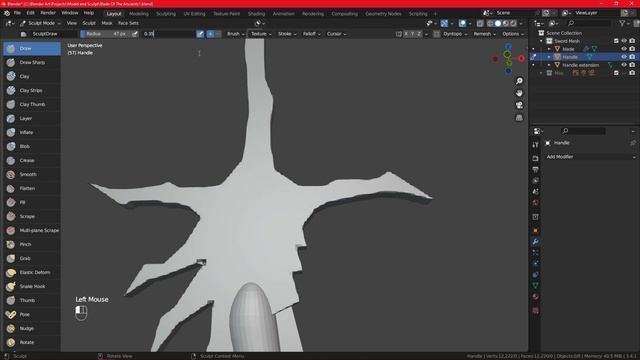Viewport: 640px width, 360px height.
Task: Open the Edit menu
Action: pos(31,13)
